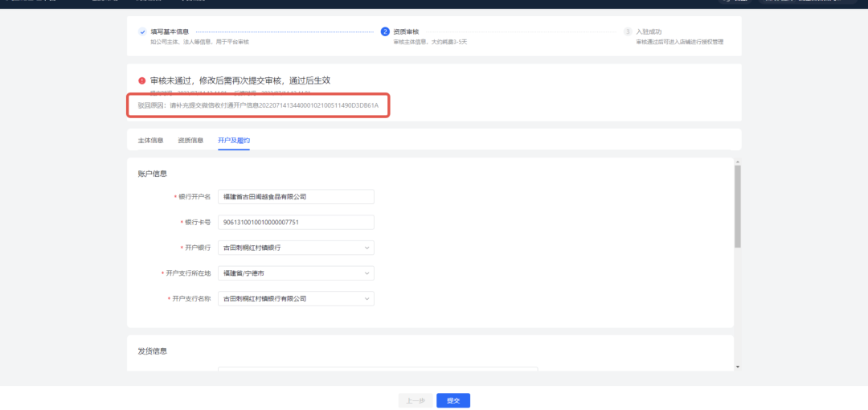Click the checkmark icon for 填写基本信息 step
Screen dimensions: 868x410
pyautogui.click(x=142, y=32)
